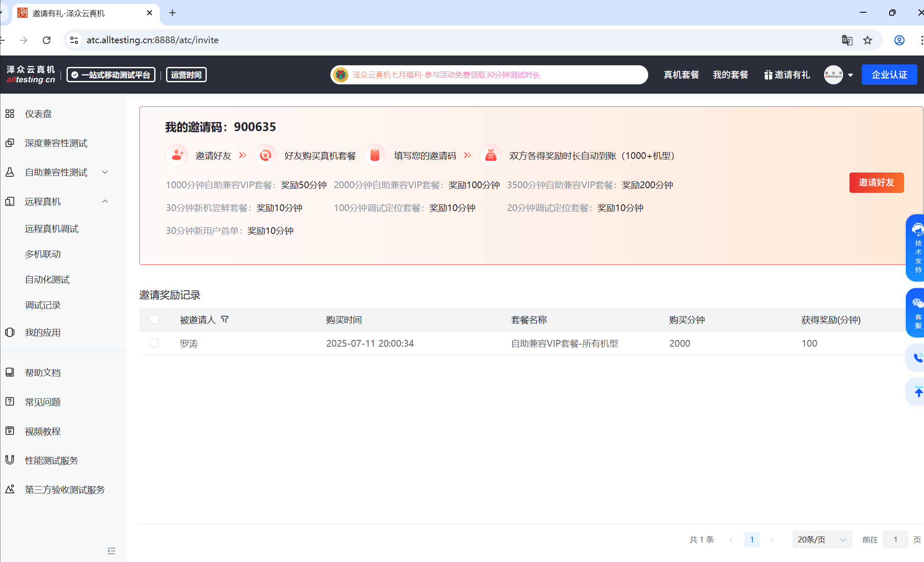Click the 帮助文档 book icon
This screenshot has width=924, height=562.
coord(10,372)
